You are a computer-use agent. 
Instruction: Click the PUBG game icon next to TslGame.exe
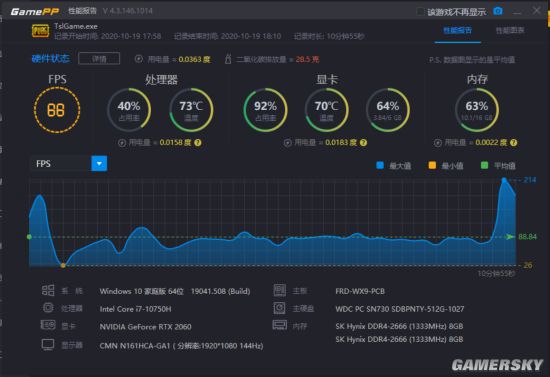click(40, 31)
